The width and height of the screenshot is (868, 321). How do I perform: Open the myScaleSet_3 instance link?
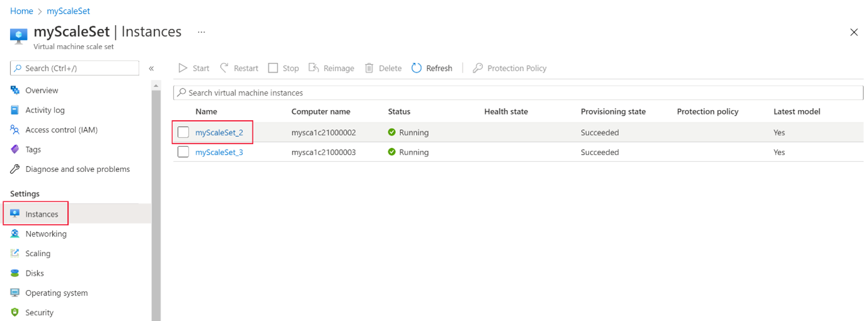(x=219, y=152)
